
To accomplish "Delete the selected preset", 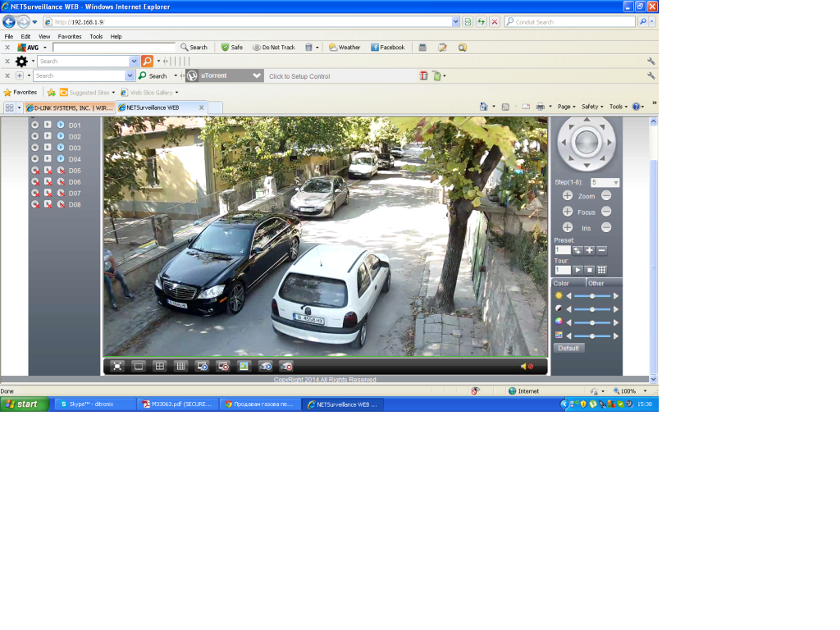I will coord(601,250).
